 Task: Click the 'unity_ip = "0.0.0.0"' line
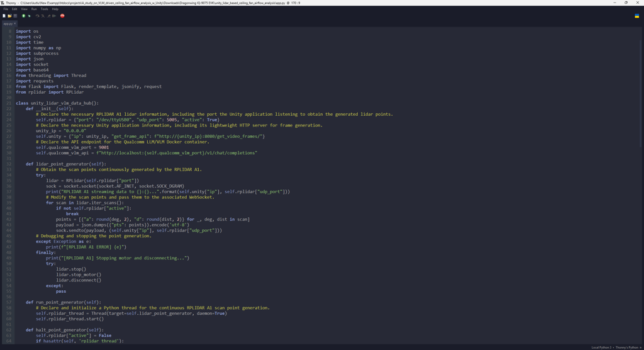pos(61,131)
